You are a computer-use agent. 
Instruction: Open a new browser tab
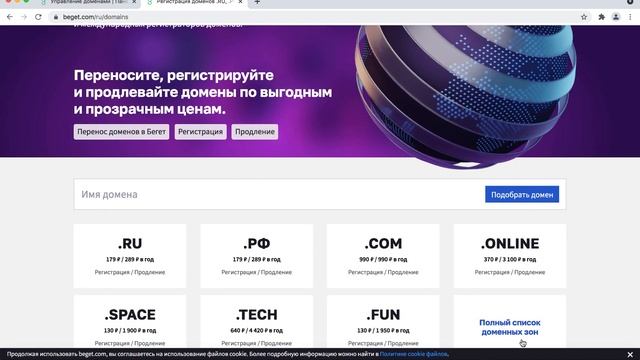coord(257,2)
